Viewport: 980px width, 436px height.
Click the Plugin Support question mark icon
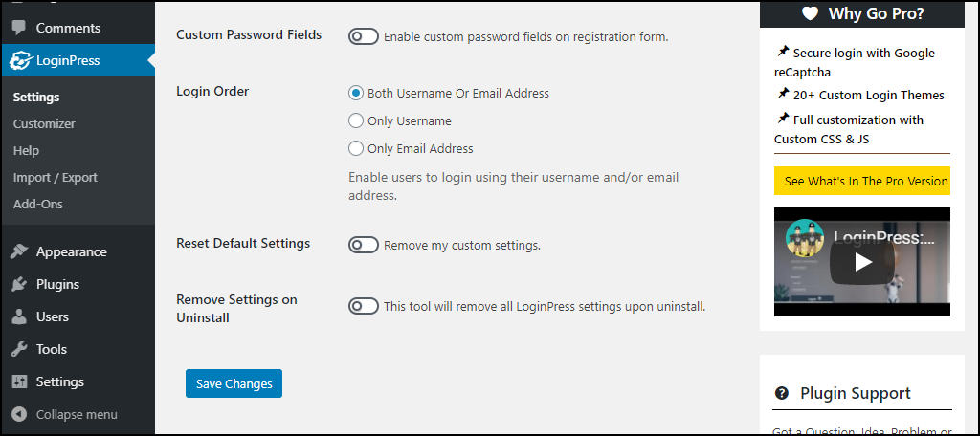(782, 393)
